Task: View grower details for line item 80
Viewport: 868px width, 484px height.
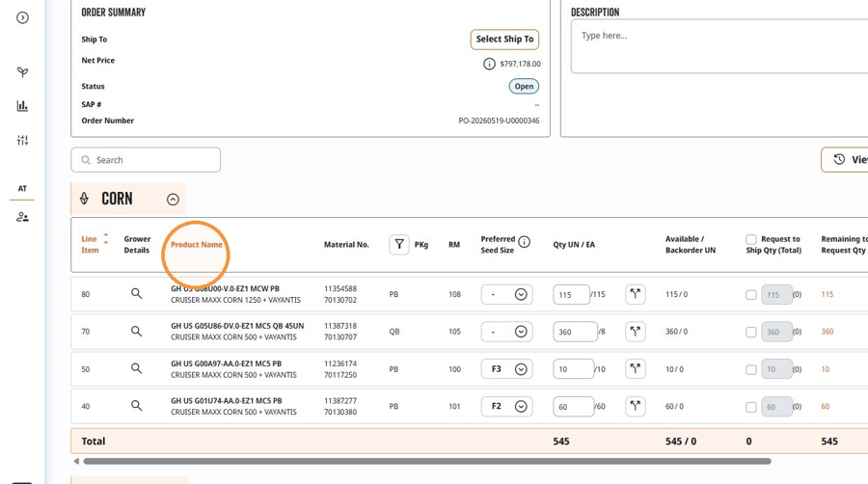Action: click(x=136, y=294)
